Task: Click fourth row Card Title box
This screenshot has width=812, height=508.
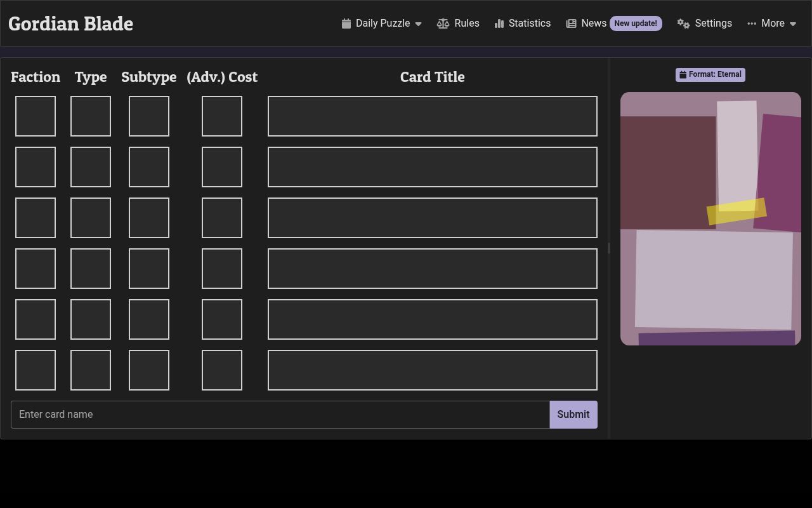Action: click(433, 269)
